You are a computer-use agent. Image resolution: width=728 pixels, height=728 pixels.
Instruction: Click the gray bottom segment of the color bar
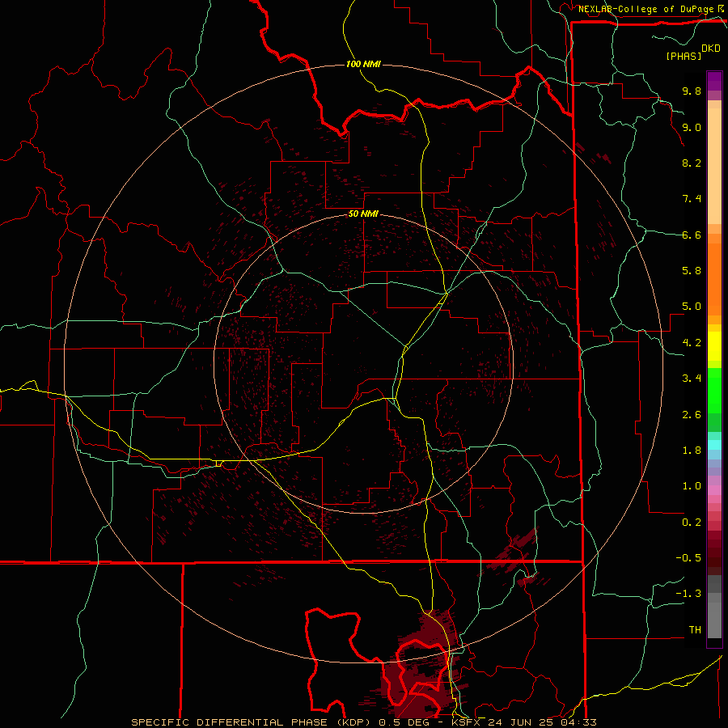pos(714,620)
